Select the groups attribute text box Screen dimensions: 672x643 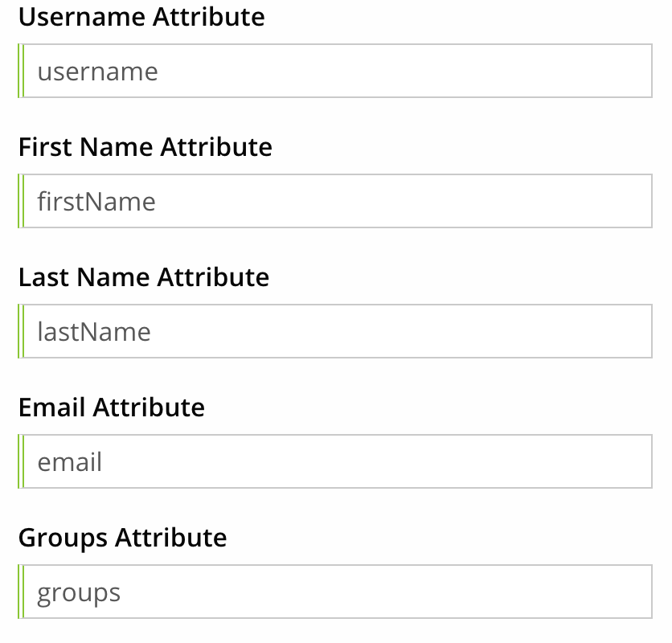pyautogui.click(x=335, y=591)
